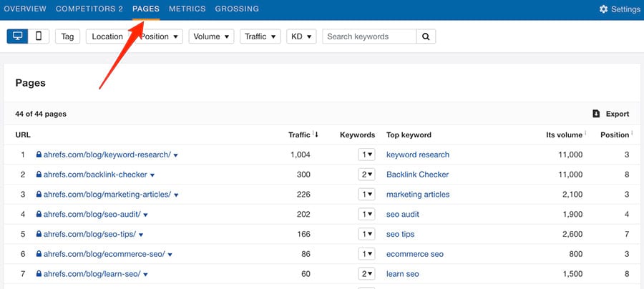Open keywords dropdown in keyword-research row
Viewport: 644px width, 289px height.
coord(366,155)
